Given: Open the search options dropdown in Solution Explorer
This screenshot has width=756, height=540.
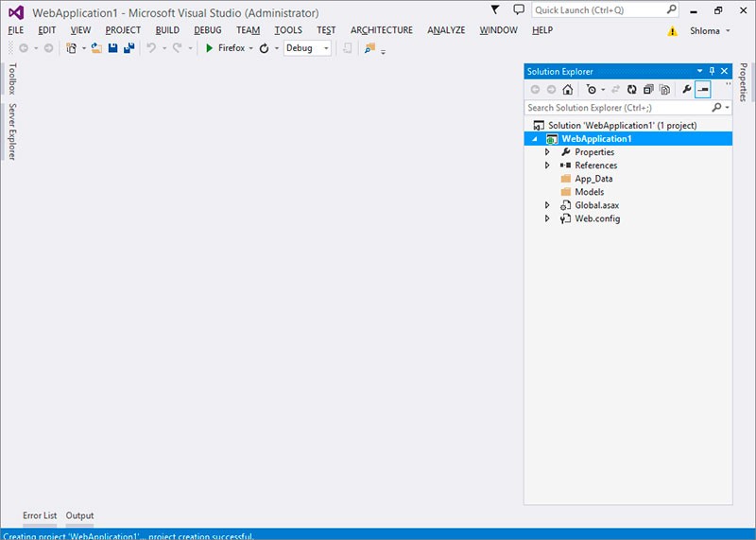Looking at the screenshot, I should tap(727, 108).
